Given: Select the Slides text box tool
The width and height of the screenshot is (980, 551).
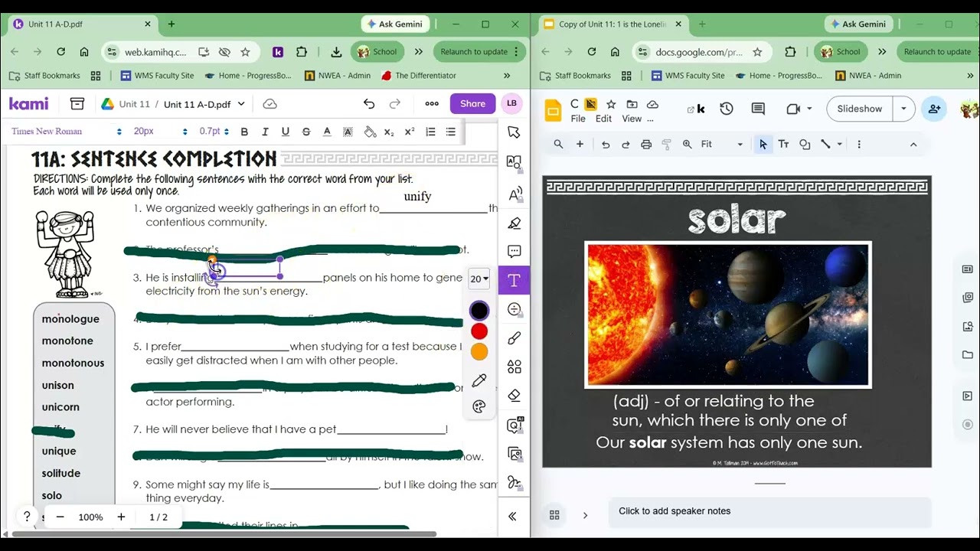Looking at the screenshot, I should pos(783,144).
